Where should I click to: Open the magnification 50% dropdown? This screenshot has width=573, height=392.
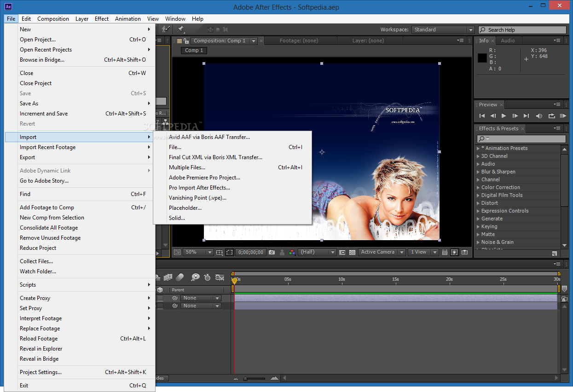tap(198, 252)
